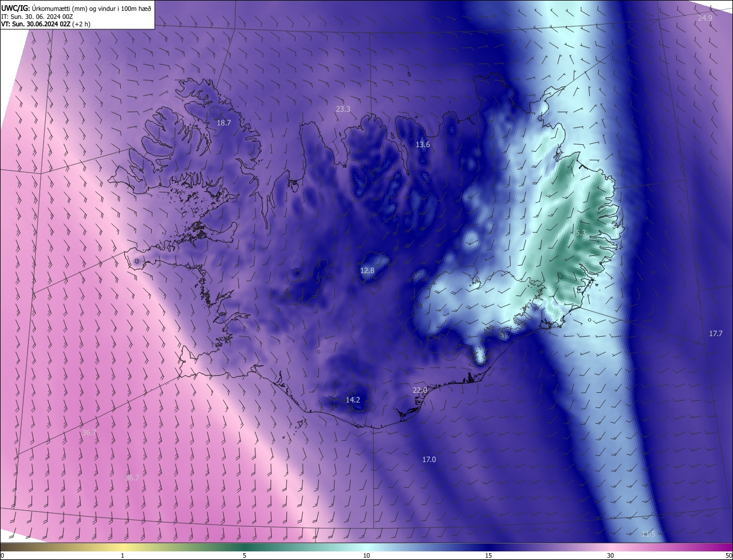Click the 18.7 value over the Westfjords
733x560 pixels.
click(x=224, y=123)
